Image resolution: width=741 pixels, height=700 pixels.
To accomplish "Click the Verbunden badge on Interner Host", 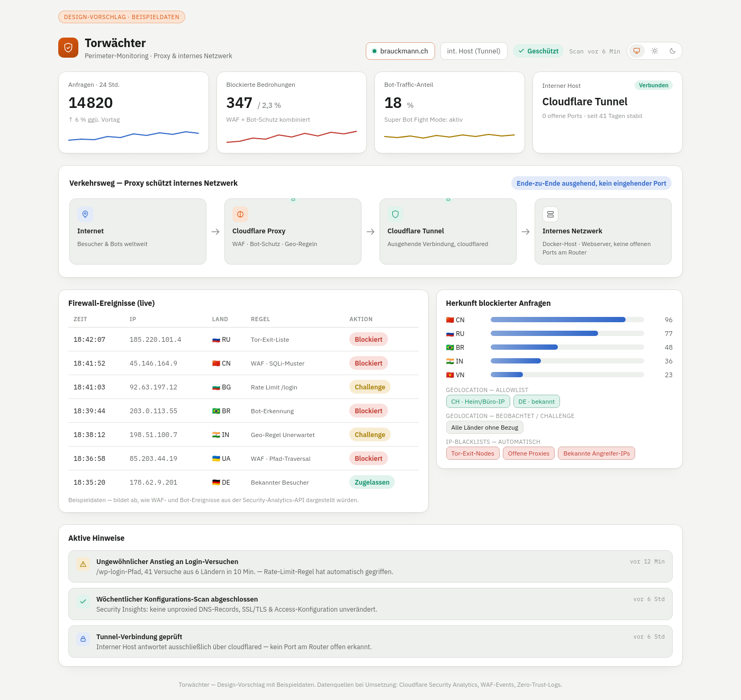I will (654, 85).
